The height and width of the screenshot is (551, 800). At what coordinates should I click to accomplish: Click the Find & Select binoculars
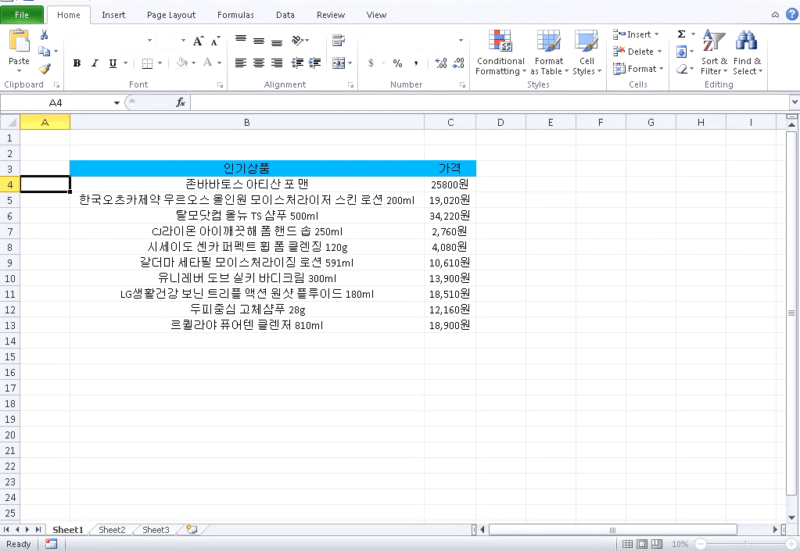pos(746,52)
